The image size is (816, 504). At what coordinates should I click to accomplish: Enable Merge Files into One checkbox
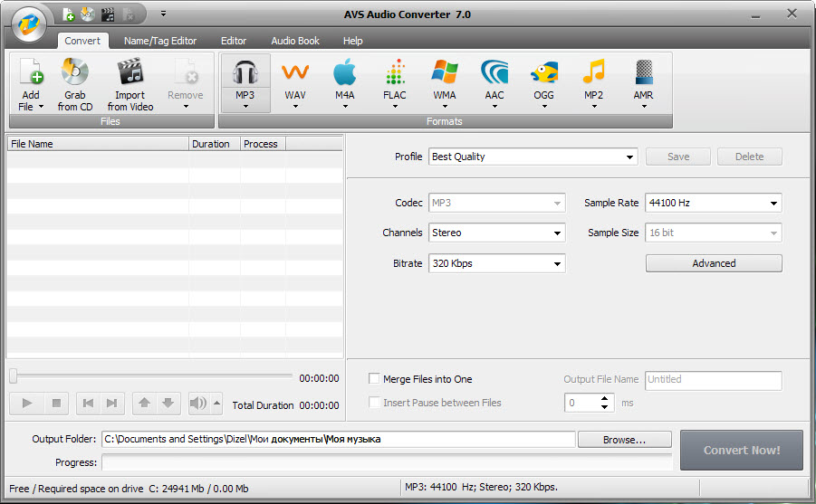374,379
